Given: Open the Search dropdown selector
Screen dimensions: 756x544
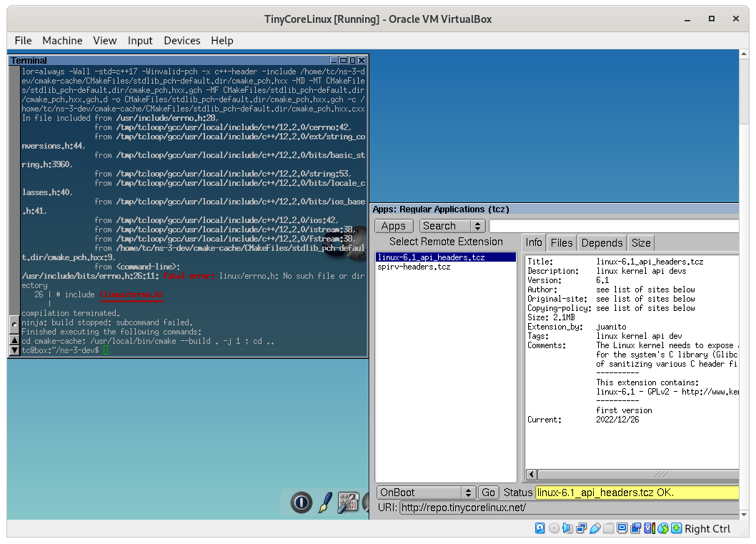Looking at the screenshot, I should click(452, 226).
